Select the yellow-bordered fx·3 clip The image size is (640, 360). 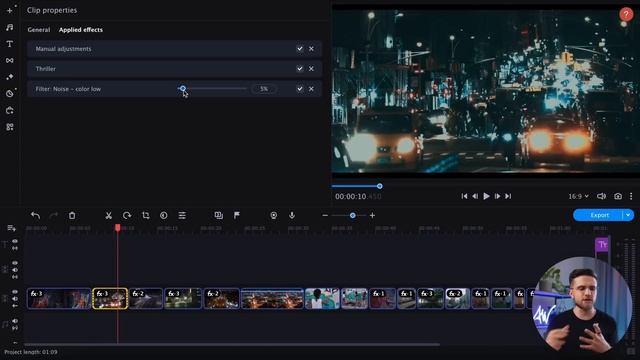pos(110,298)
